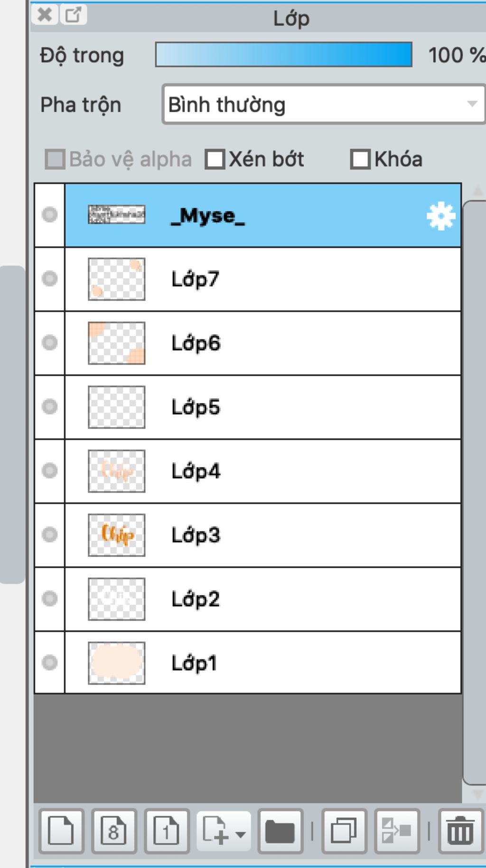The width and height of the screenshot is (486, 868).
Task: Add a new 1-bit layer
Action: [x=167, y=831]
